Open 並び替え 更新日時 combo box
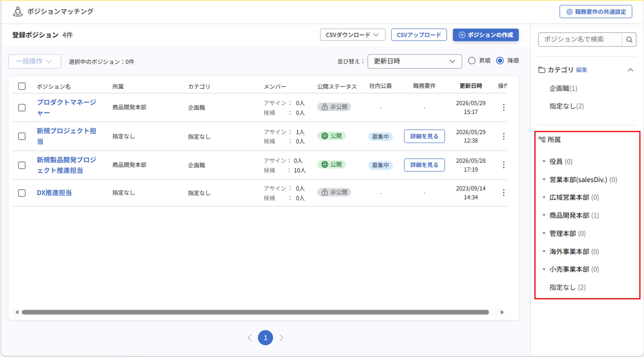644x357 pixels. 415,61
